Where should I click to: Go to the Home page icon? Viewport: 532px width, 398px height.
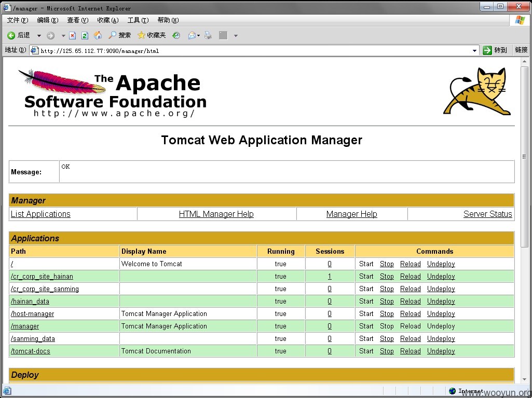point(98,35)
